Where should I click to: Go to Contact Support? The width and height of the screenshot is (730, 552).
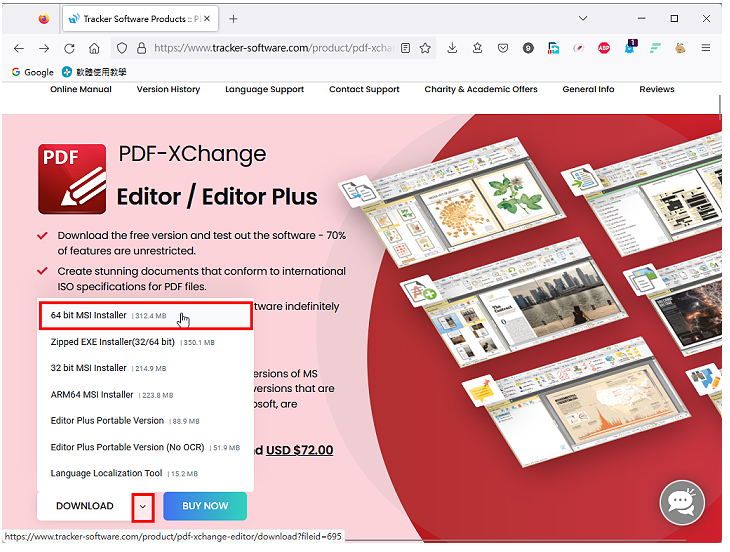[364, 89]
